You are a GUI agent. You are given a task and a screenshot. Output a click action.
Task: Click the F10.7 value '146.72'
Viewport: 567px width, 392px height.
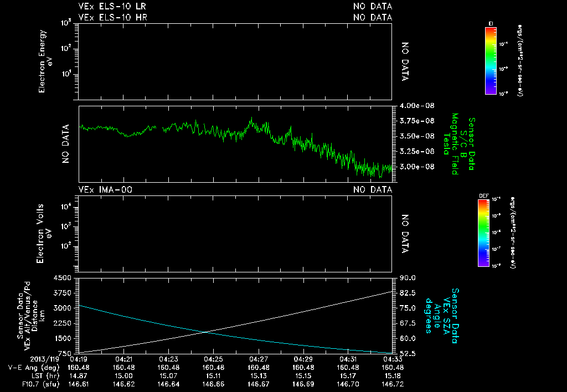click(393, 384)
